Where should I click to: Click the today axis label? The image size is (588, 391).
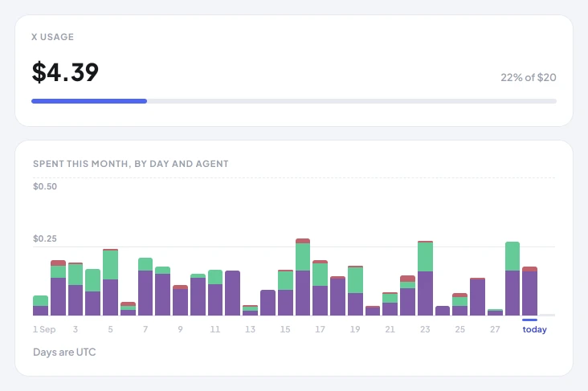[x=534, y=329]
